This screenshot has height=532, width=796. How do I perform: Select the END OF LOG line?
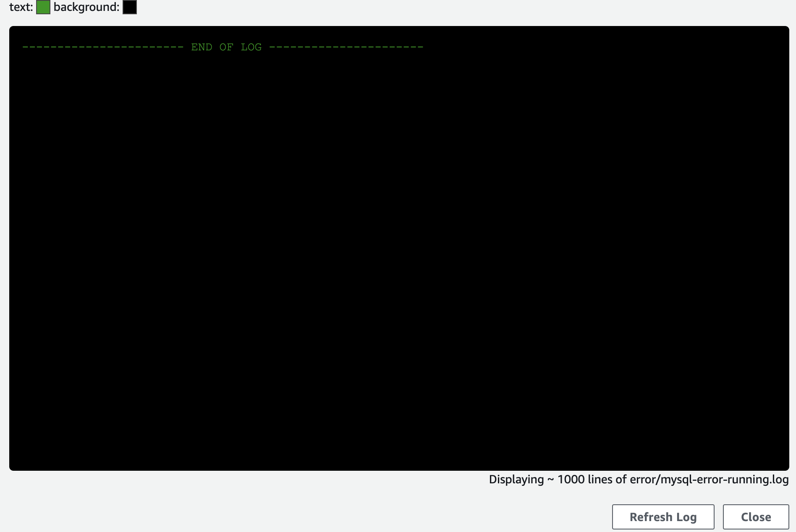(x=223, y=47)
